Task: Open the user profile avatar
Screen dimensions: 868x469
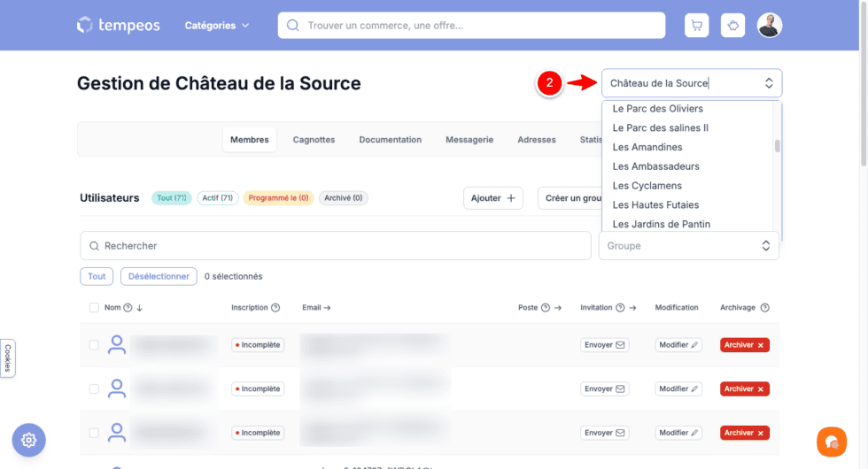Action: 769,26
